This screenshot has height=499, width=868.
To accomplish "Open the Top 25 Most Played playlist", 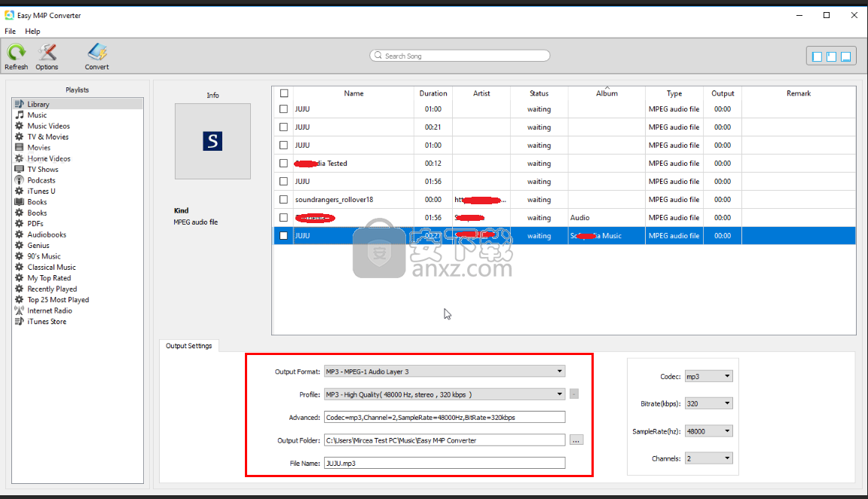I will (x=58, y=299).
